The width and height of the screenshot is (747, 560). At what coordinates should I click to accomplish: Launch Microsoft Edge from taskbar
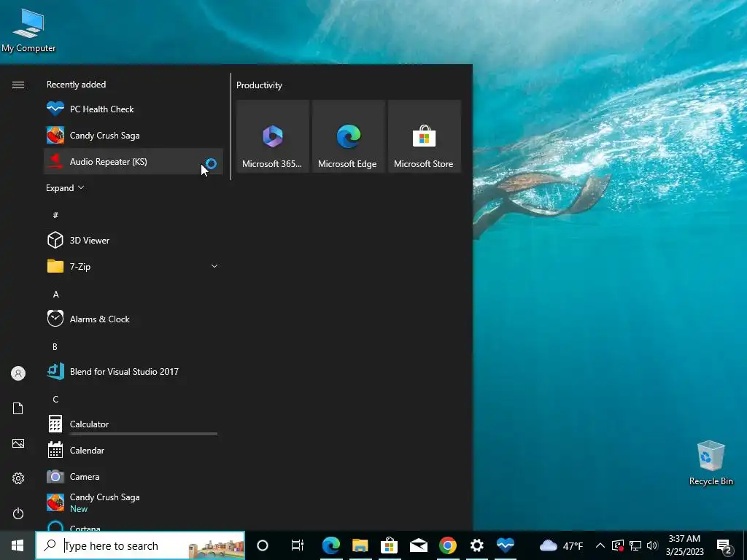pyautogui.click(x=331, y=545)
